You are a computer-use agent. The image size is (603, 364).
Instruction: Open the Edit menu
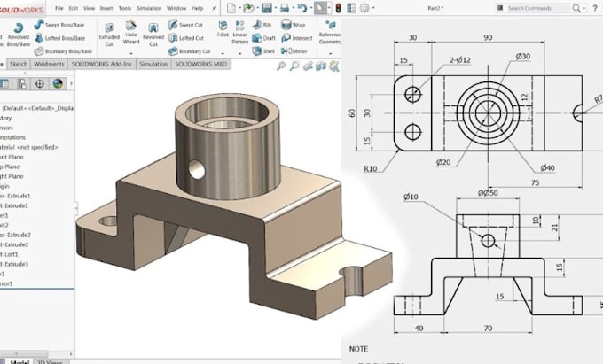tap(73, 8)
